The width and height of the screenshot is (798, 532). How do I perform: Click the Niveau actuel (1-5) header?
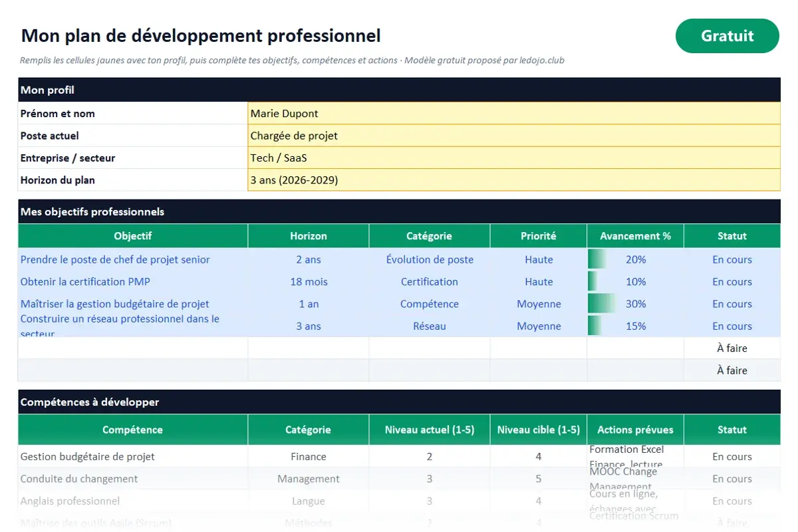430,430
